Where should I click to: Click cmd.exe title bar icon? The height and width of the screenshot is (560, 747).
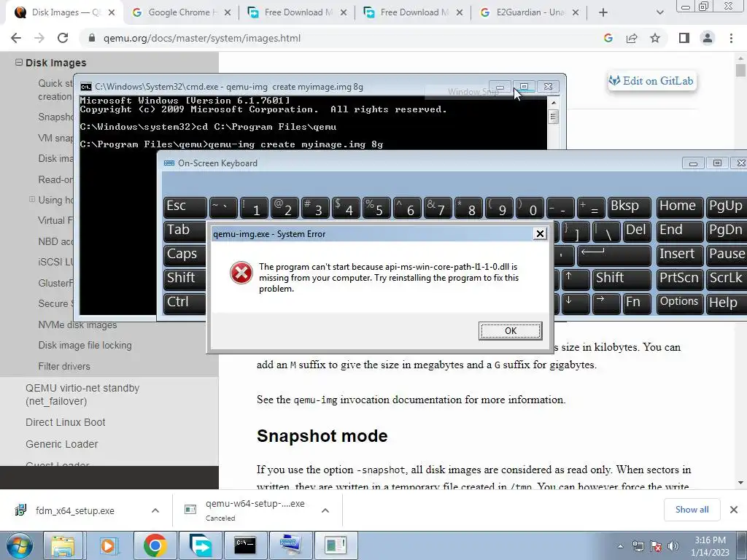[86, 87]
